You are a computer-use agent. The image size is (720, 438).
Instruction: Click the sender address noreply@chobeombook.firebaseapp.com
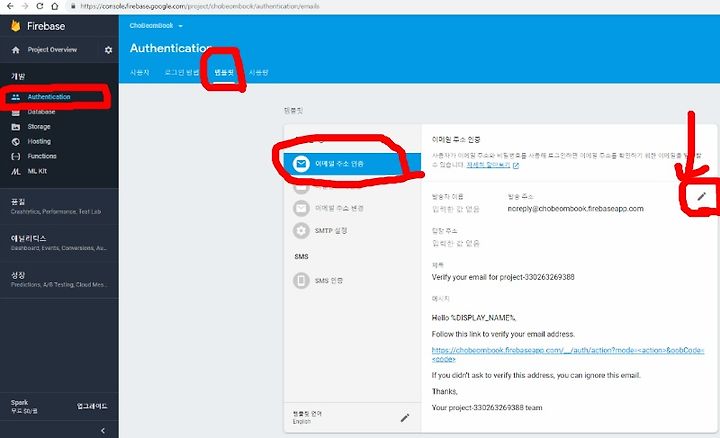575,208
